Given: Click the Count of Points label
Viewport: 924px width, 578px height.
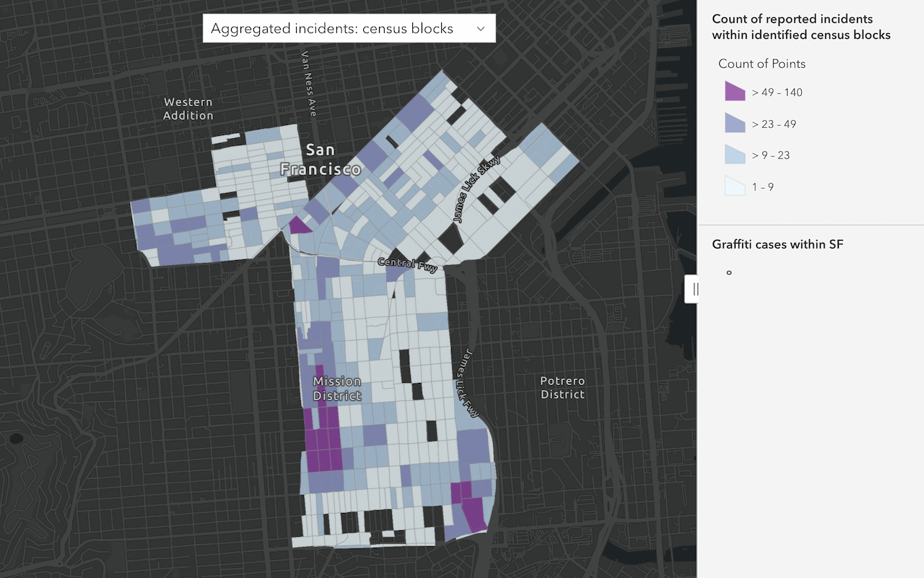Looking at the screenshot, I should 762,64.
